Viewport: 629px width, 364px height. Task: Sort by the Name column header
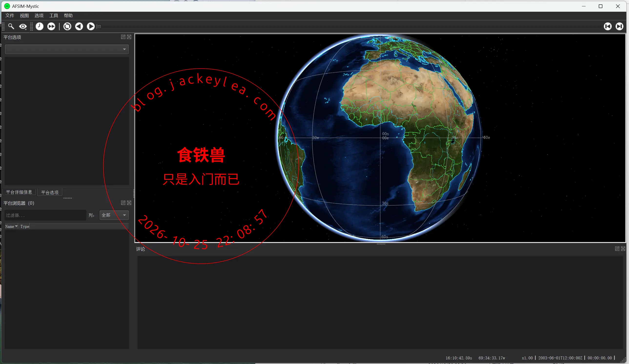click(11, 227)
